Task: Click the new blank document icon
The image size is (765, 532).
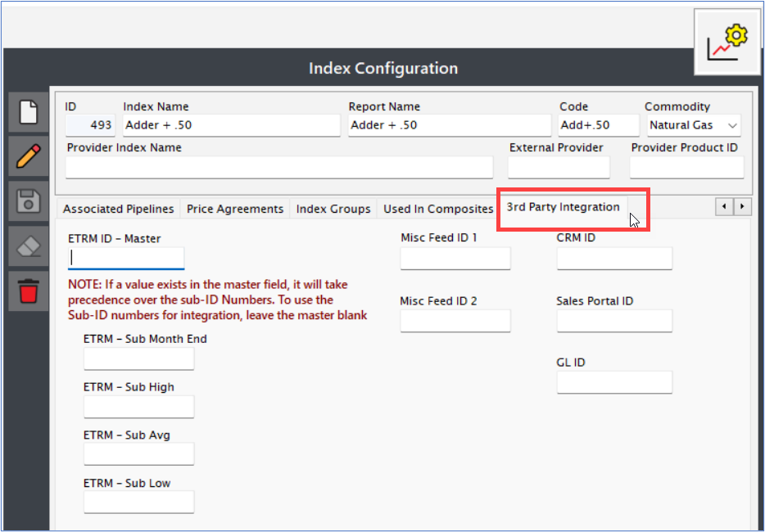Action: coord(29,111)
